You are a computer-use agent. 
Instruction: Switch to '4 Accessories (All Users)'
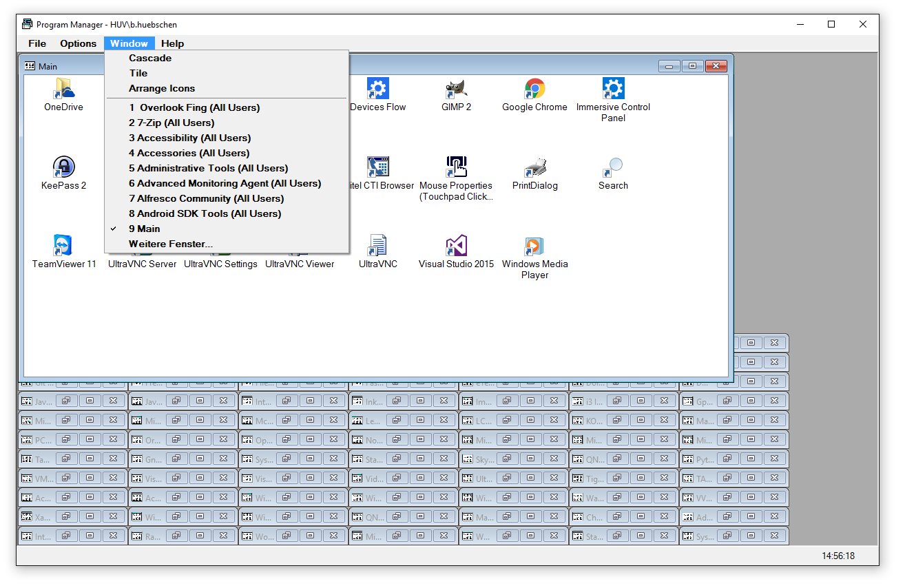[x=227, y=153]
